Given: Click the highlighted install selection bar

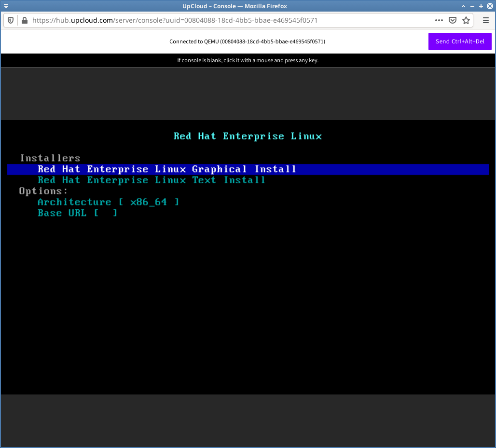Looking at the screenshot, I should (x=248, y=169).
